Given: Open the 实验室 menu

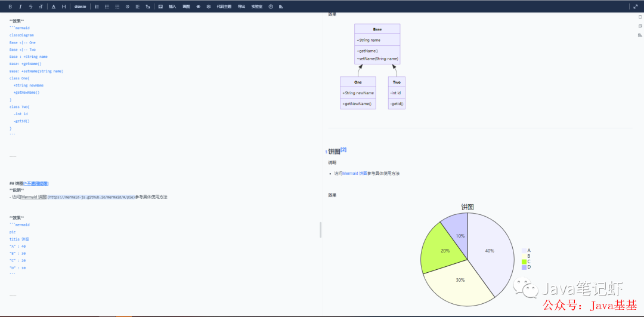Looking at the screenshot, I should point(256,7).
